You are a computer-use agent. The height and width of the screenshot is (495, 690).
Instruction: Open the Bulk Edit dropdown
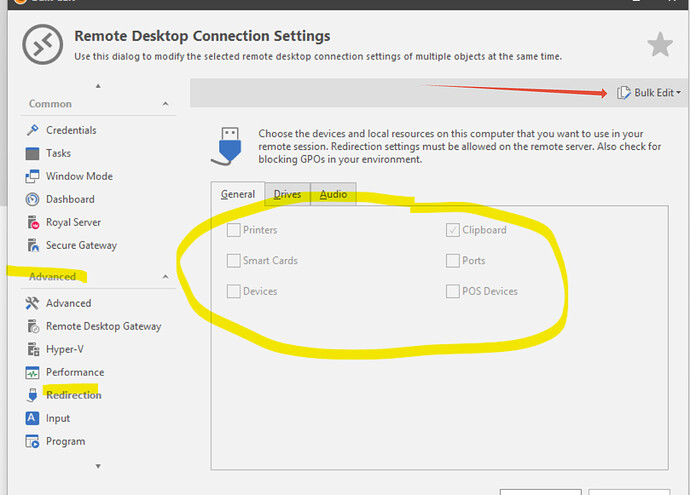(650, 93)
